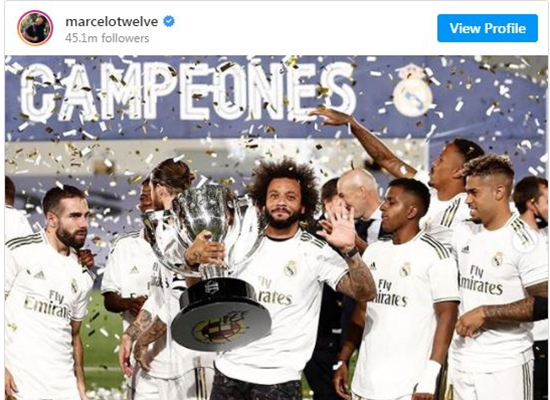Click the tattooed forearm of the center player

click(356, 279)
